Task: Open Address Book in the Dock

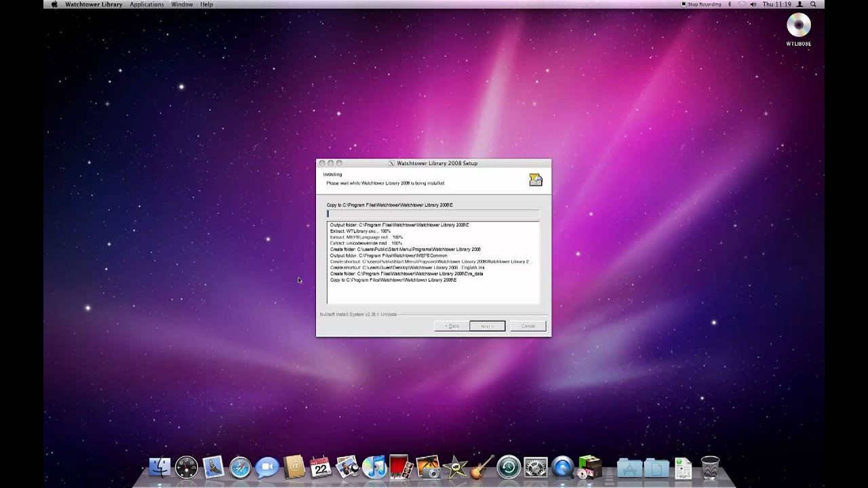Action: [294, 467]
